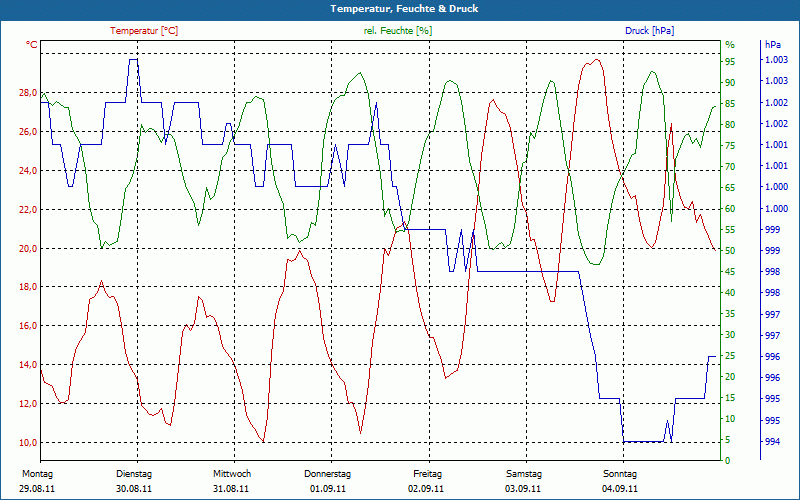Image resolution: width=800 pixels, height=500 pixels.
Task: Click the green '%' axis unit label
Action: point(730,45)
